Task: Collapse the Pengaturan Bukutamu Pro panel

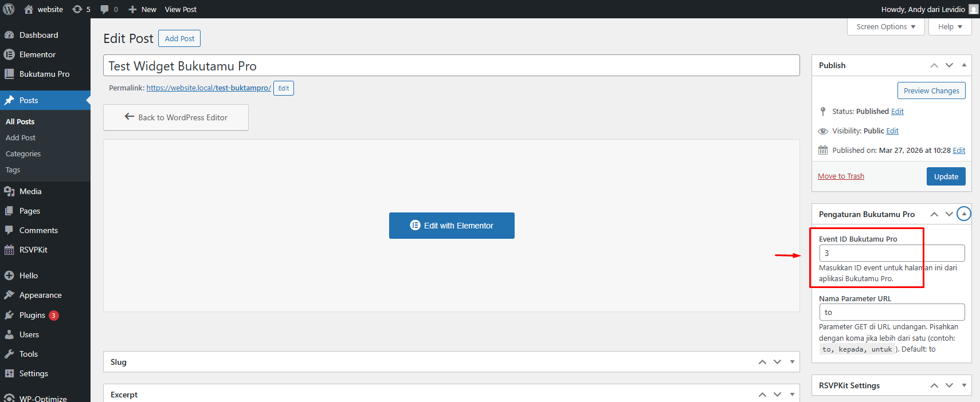Action: pos(964,214)
